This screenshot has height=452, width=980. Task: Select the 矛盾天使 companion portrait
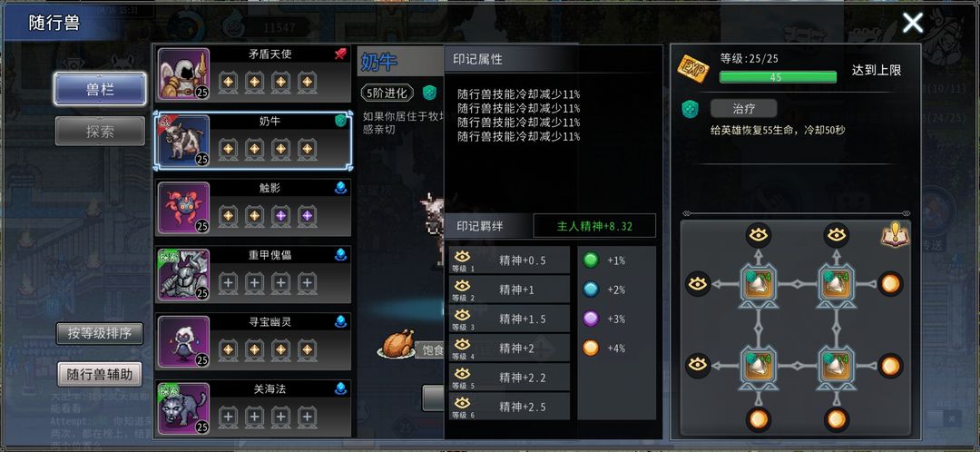click(x=183, y=74)
